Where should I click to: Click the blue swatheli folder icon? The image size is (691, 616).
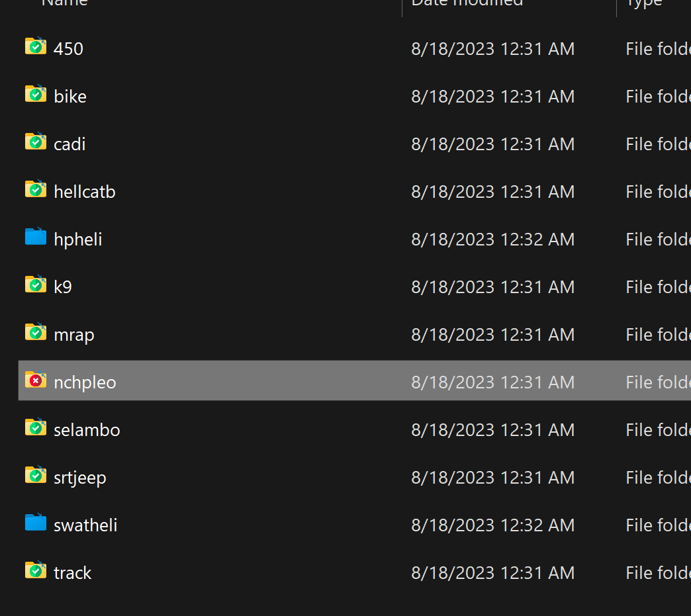36,523
